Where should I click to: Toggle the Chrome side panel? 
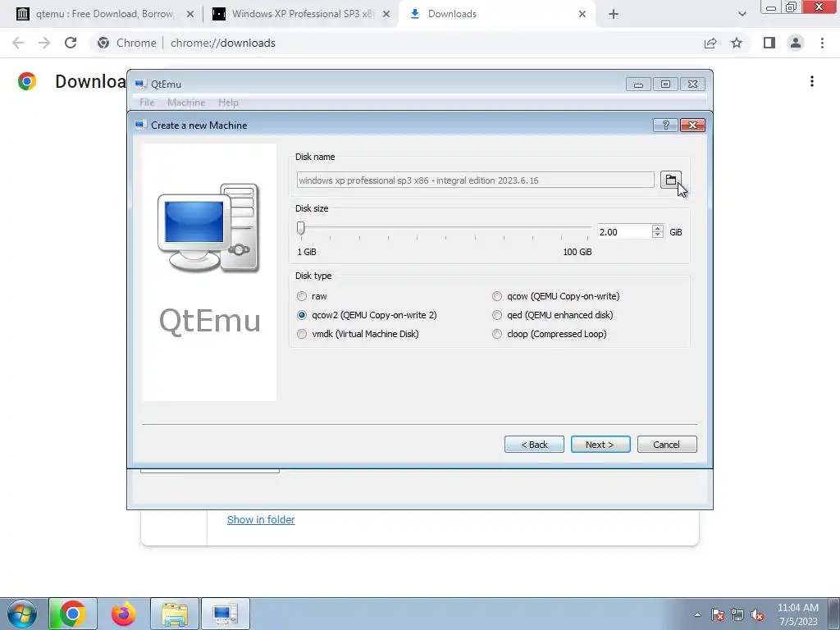769,43
